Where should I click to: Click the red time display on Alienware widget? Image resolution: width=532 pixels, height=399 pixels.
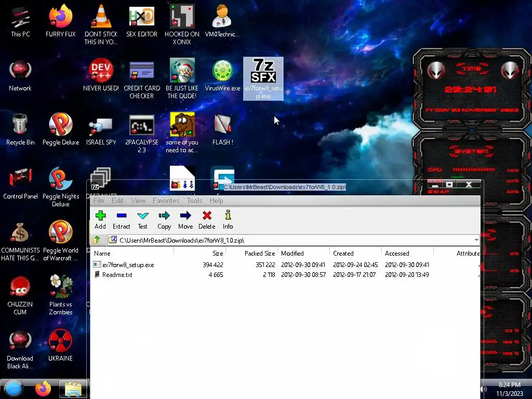click(x=470, y=89)
